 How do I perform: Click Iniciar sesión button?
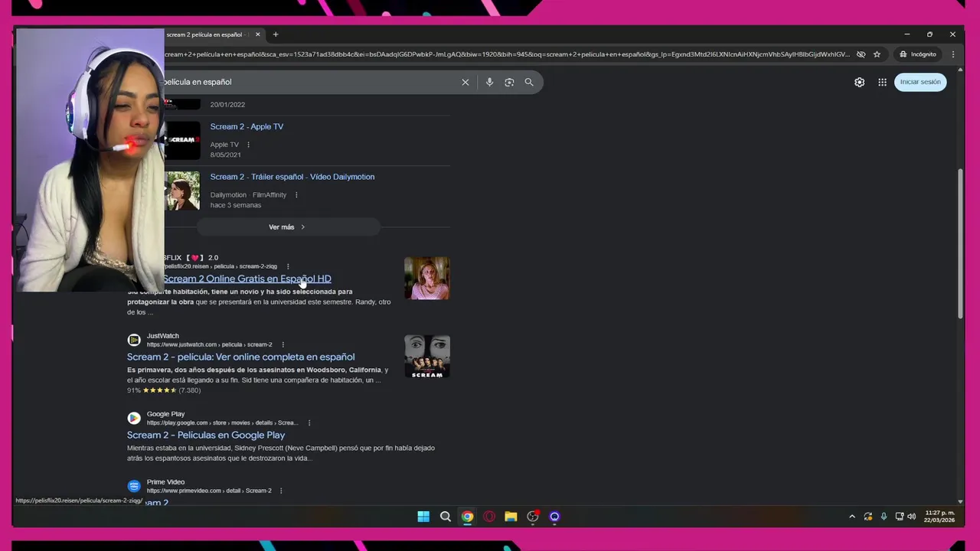click(920, 82)
